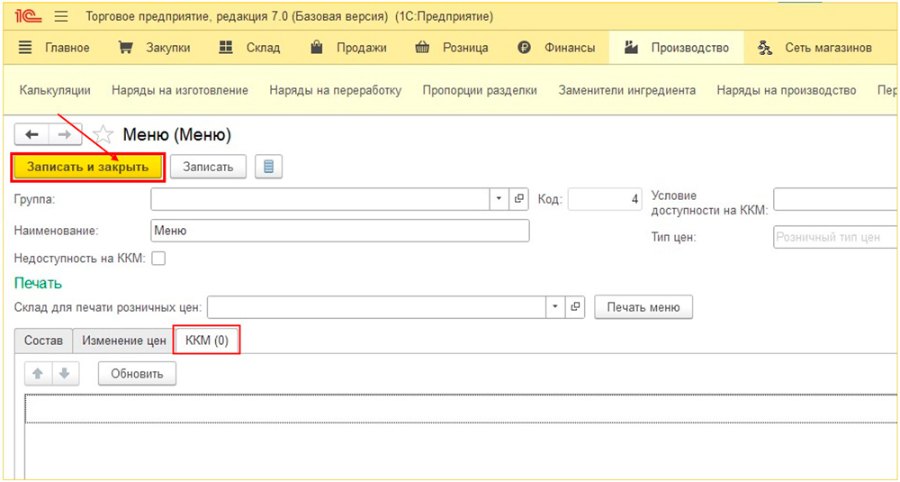Move row up with the up arrow
Screen dimensions: 900x482
click(38, 374)
